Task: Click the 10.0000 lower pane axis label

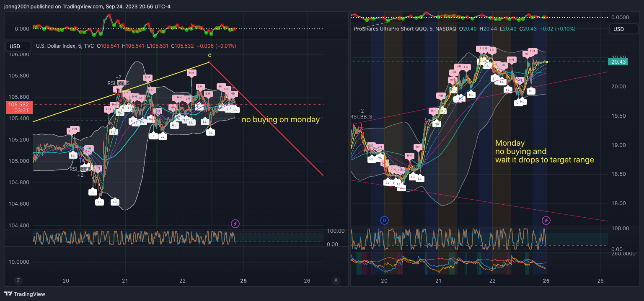Action: point(20,262)
